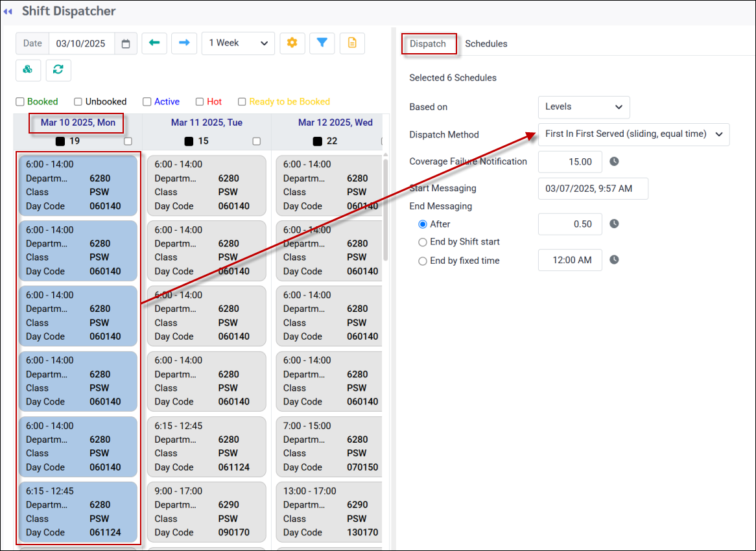This screenshot has width=756, height=551.
Task: Click black square icon under Mar 10
Action: [60, 141]
